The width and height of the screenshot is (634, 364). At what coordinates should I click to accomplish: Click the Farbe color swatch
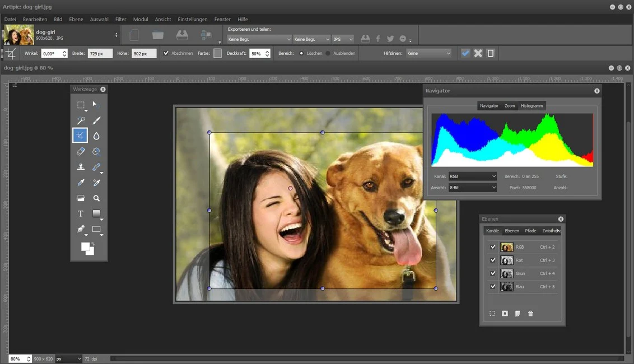tap(217, 53)
